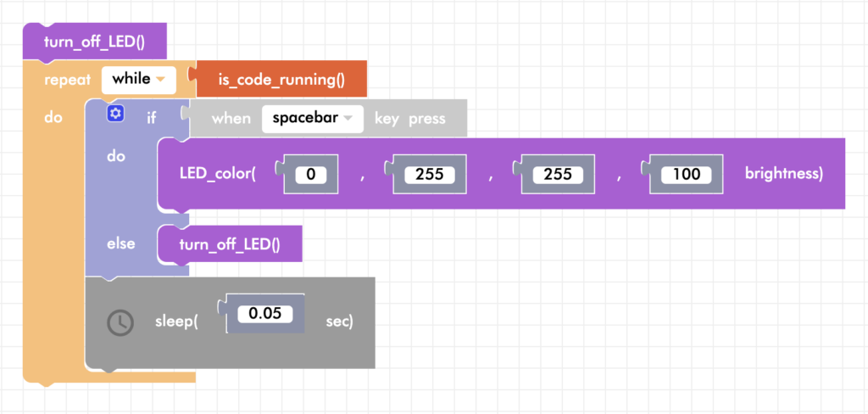Click the first 255 field in LED_color

point(429,175)
